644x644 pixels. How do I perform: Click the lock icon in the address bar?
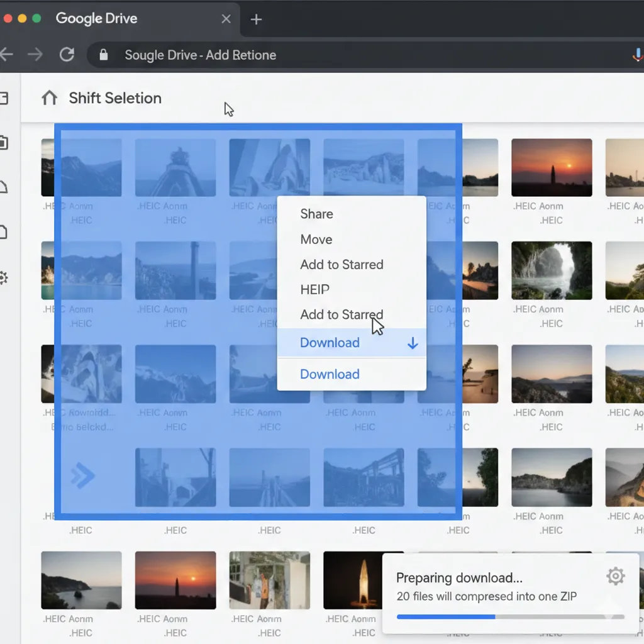click(x=104, y=55)
